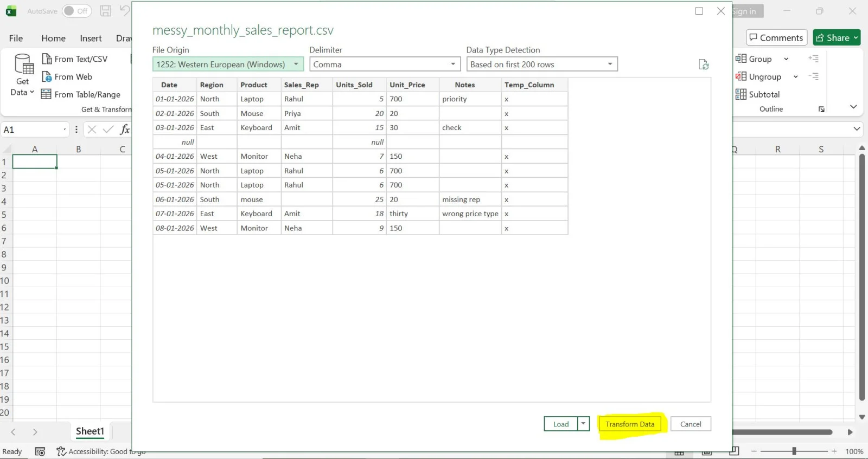Click the 100% zoom level
868x459 pixels.
[854, 451]
